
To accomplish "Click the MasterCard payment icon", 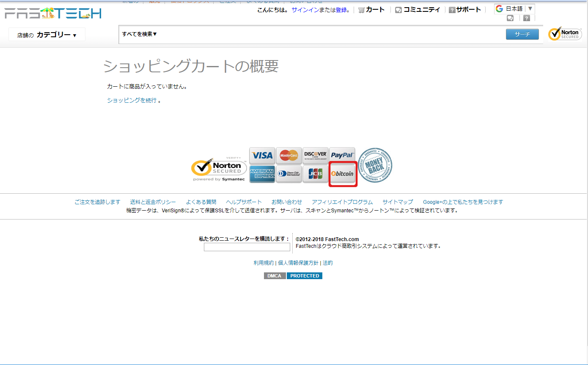I will (x=289, y=156).
